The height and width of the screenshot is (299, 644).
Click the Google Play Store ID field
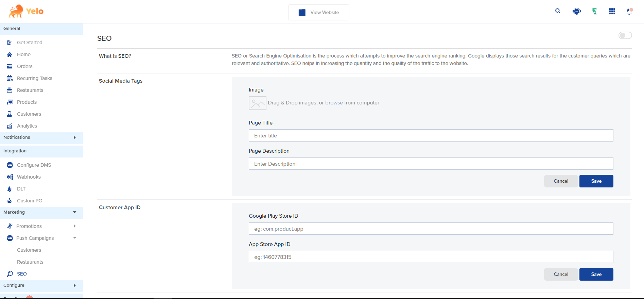(x=431, y=229)
